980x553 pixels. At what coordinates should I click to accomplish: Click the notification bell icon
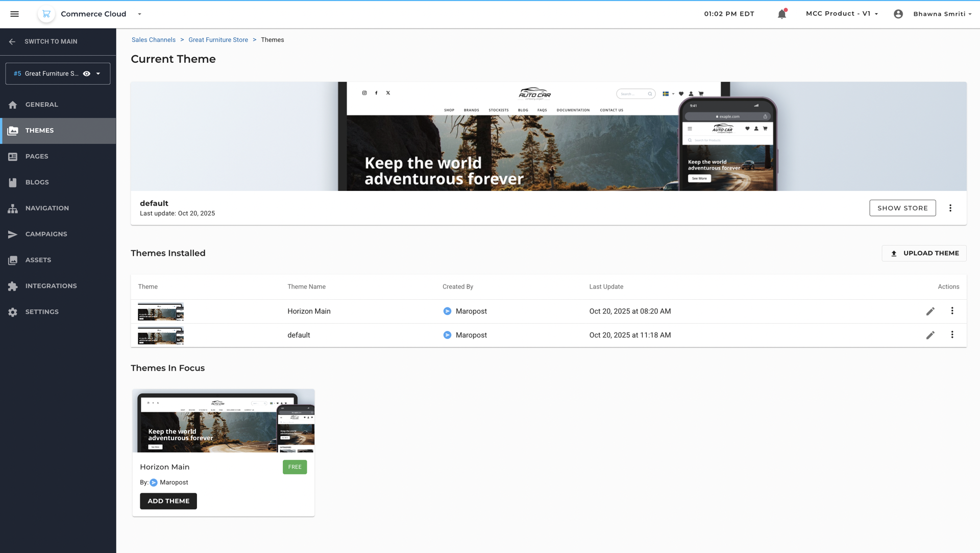pos(781,14)
